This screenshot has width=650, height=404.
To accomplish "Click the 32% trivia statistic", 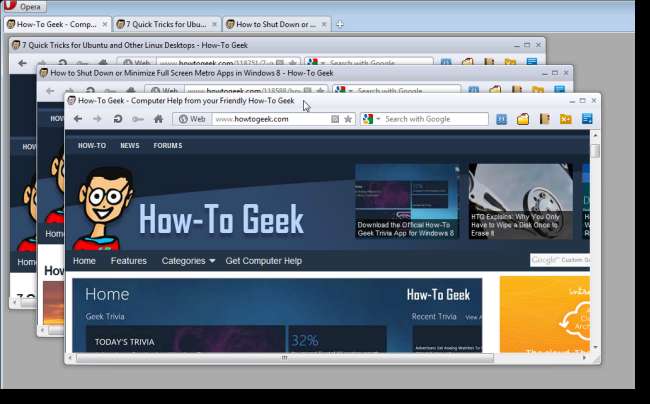I will coord(305,340).
